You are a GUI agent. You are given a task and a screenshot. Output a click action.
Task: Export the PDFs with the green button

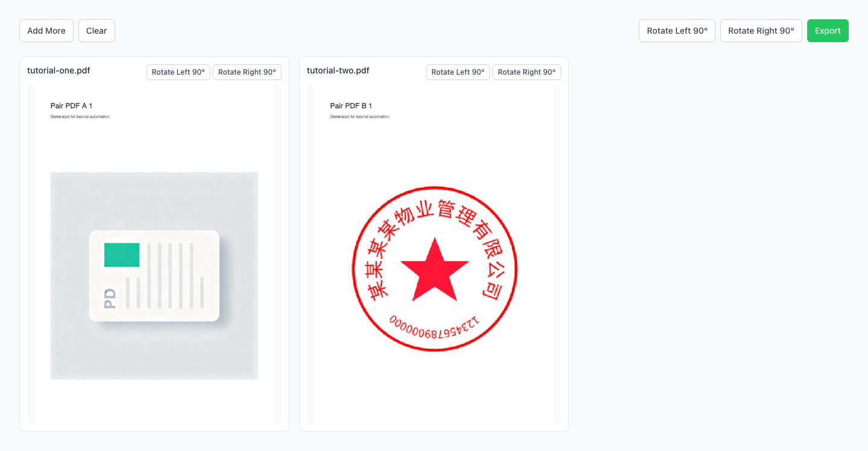tap(827, 31)
